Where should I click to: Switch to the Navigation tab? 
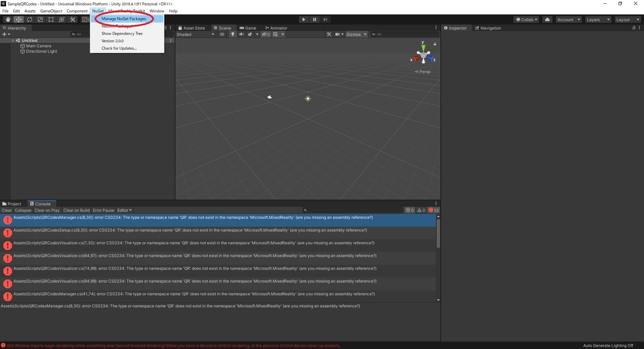[488, 28]
